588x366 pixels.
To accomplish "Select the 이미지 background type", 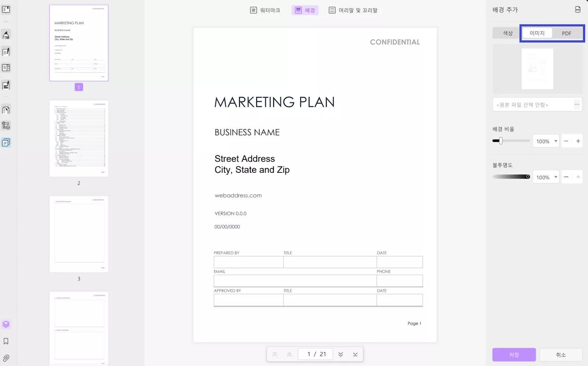I will [x=537, y=33].
